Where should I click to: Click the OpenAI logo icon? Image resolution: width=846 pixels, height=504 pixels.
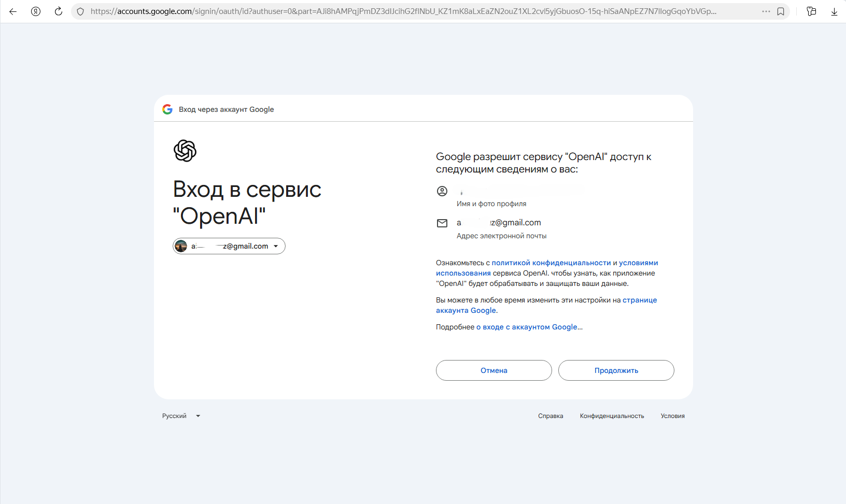coord(185,151)
